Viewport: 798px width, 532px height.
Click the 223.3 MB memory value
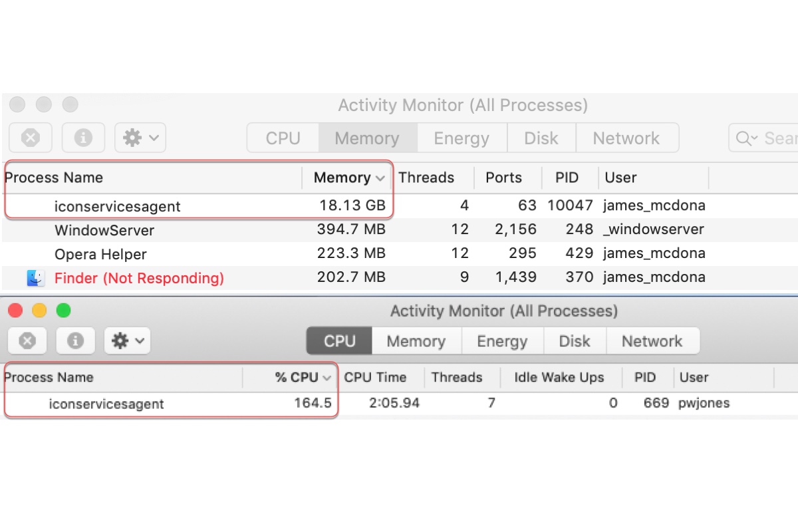(351, 254)
